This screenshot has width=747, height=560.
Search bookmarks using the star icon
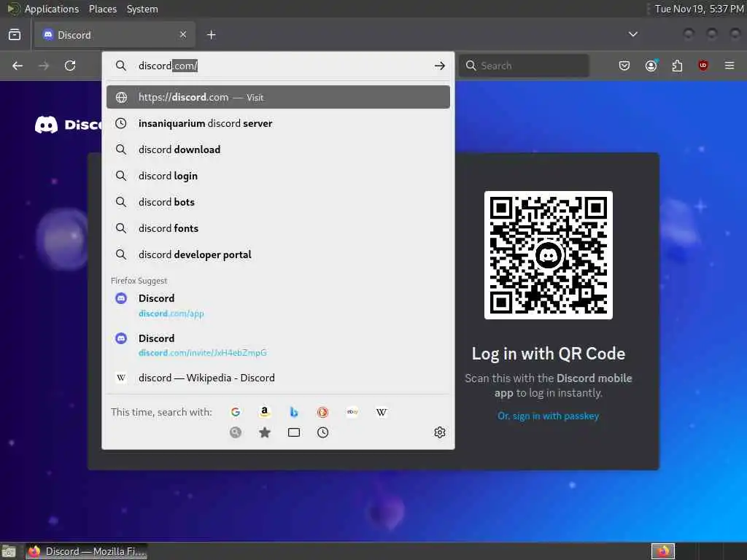pyautogui.click(x=264, y=432)
